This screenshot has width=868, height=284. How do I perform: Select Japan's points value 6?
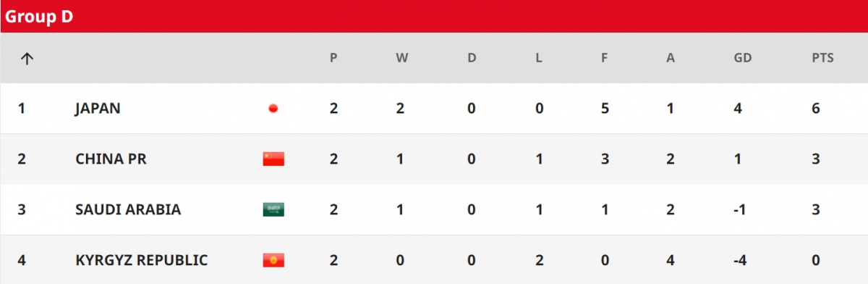(x=815, y=109)
